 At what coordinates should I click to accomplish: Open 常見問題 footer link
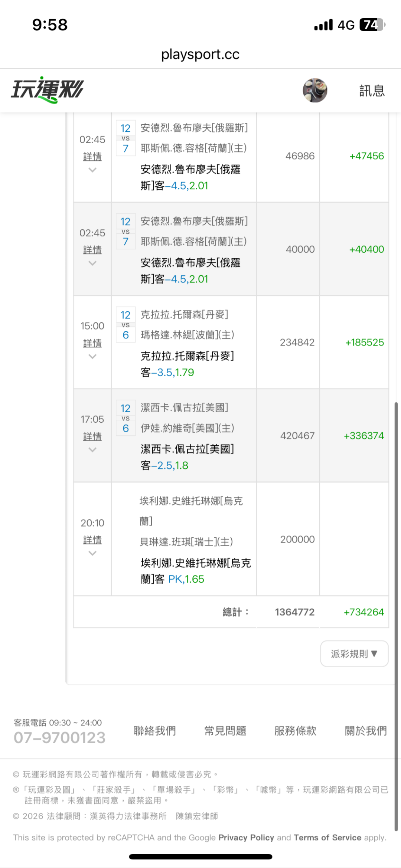tap(225, 731)
